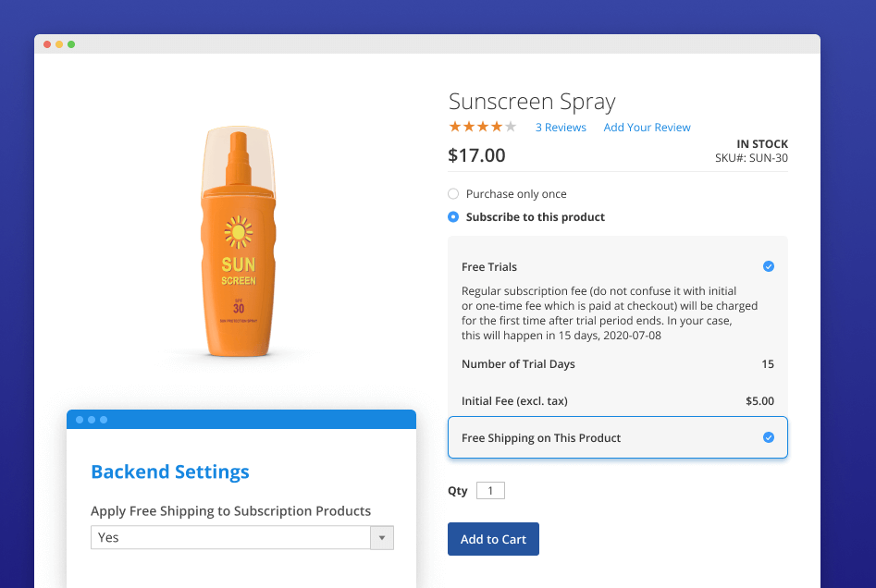Click the Yes value select field
Viewport: 876px width, 588px height.
point(231,537)
